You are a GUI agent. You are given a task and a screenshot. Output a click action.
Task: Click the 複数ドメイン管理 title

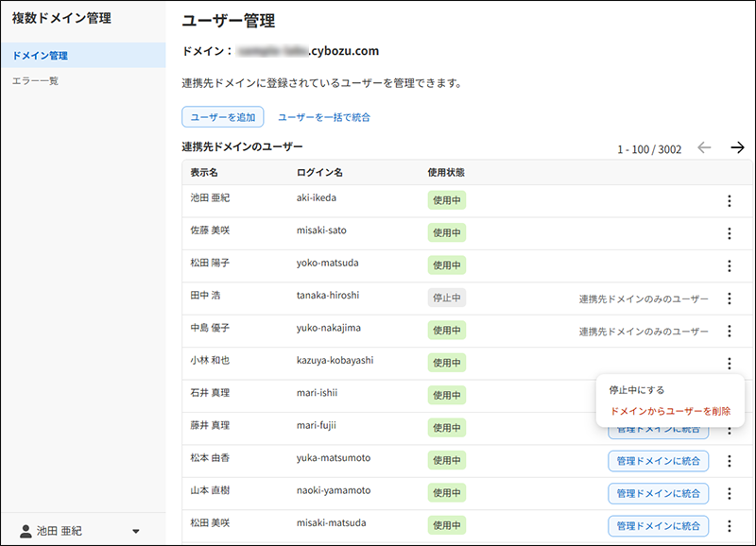(61, 18)
